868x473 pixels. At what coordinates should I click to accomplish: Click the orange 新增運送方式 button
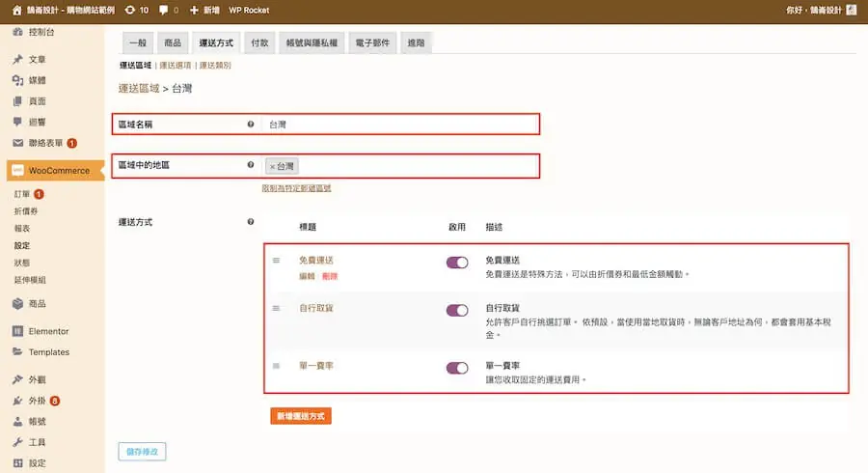pyautogui.click(x=301, y=416)
